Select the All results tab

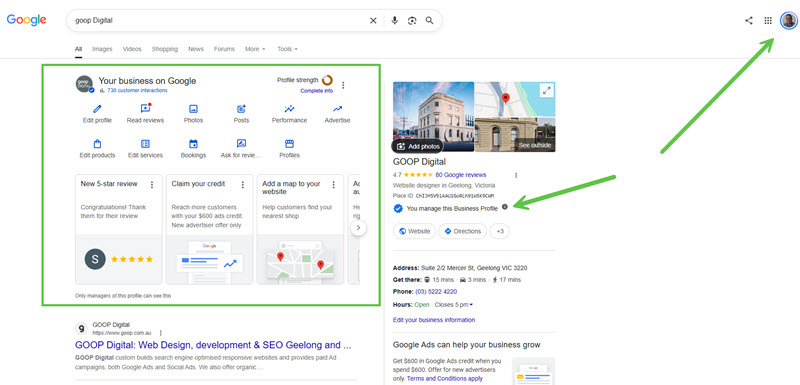[x=79, y=49]
